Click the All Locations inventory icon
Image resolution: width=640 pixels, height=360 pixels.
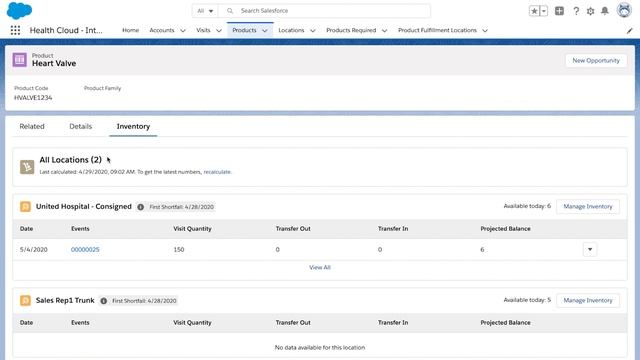pyautogui.click(x=27, y=167)
